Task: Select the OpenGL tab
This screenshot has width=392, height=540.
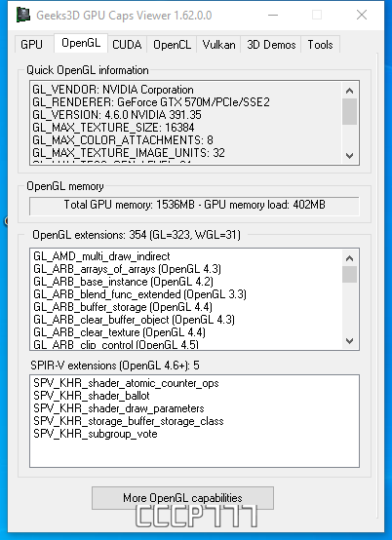Action: [x=81, y=43]
